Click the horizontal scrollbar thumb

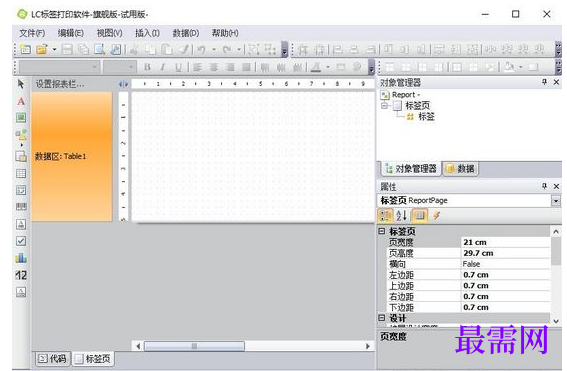click(194, 346)
